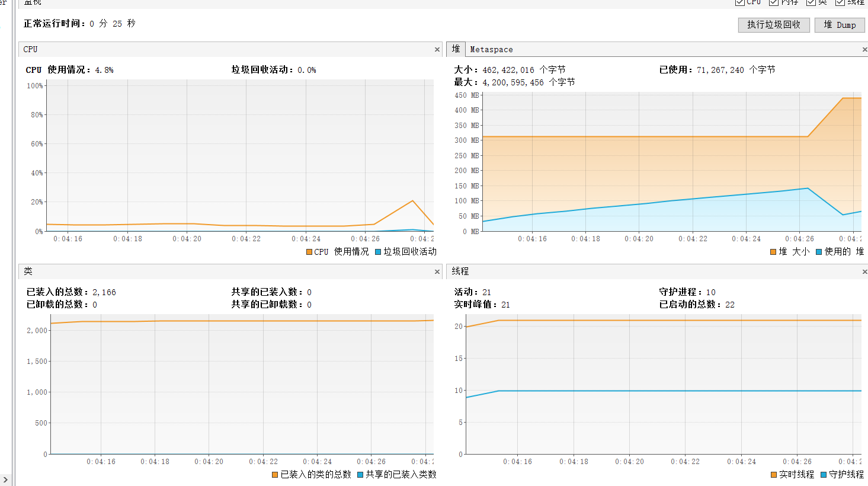Toggle the 内存 (memory) checkbox

point(773,2)
